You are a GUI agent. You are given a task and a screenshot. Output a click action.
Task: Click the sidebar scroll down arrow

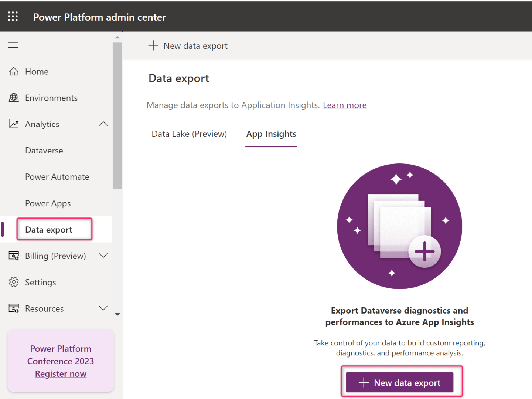[x=117, y=314]
